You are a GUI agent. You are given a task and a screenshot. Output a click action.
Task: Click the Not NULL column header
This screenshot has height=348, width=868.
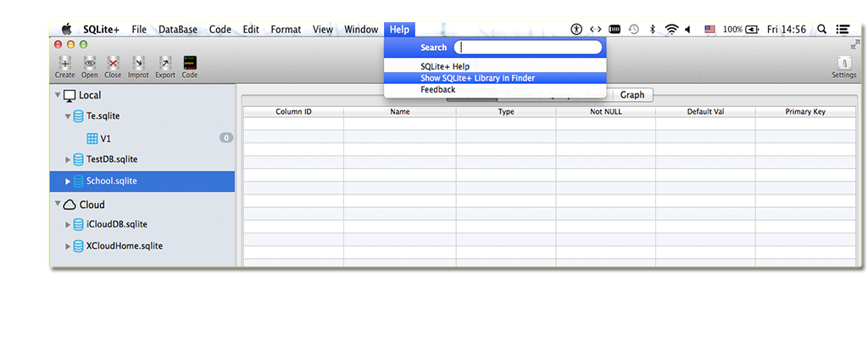[x=605, y=111]
